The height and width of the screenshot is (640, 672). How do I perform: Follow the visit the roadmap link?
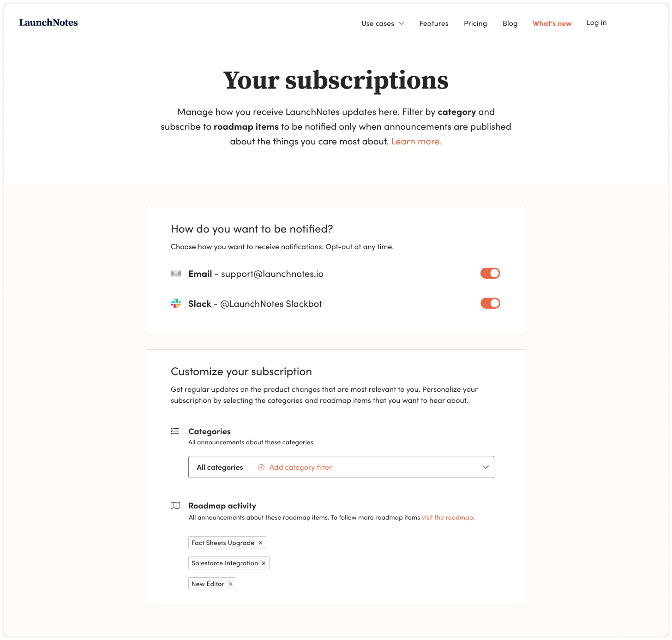(x=447, y=517)
